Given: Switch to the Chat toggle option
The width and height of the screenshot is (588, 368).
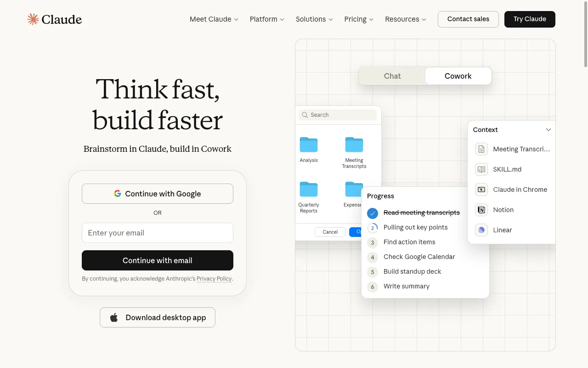Looking at the screenshot, I should (x=392, y=76).
